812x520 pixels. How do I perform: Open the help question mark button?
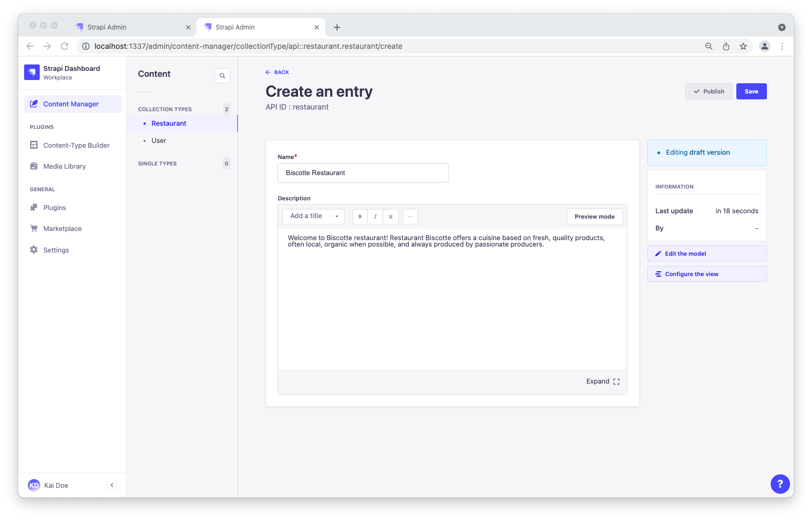(780, 484)
